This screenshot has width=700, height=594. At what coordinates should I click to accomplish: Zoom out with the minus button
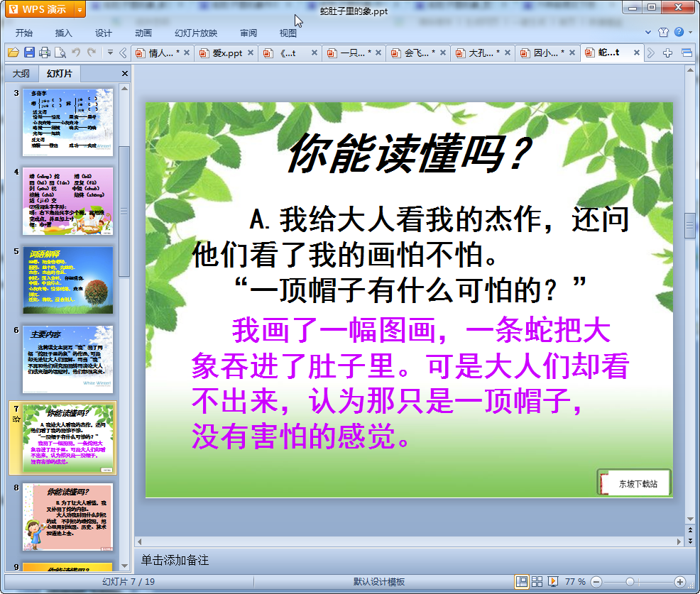pyautogui.click(x=596, y=581)
